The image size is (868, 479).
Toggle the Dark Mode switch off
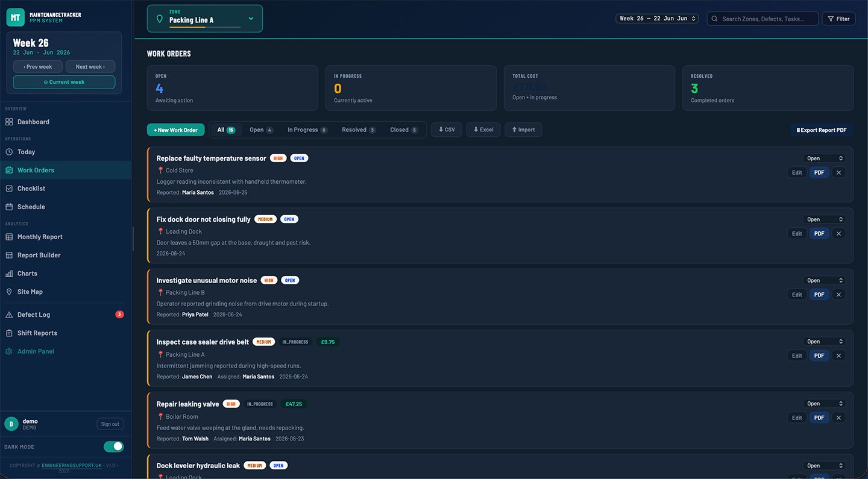click(113, 446)
